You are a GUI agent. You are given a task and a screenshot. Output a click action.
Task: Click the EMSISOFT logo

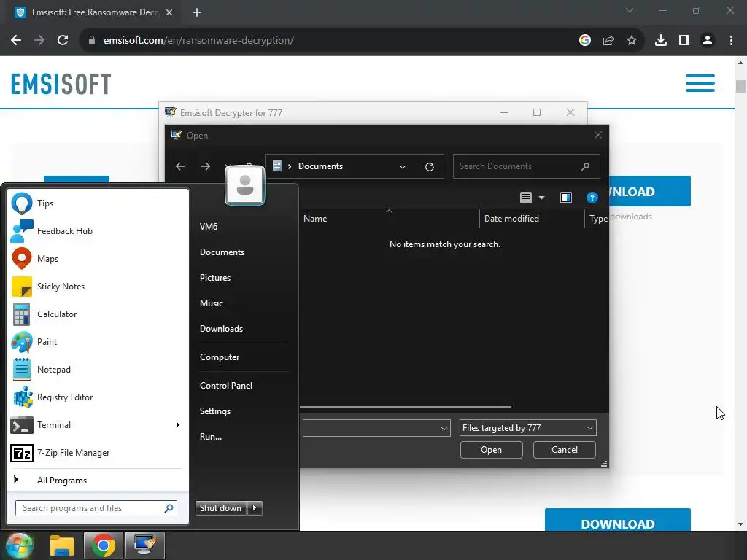pos(61,85)
